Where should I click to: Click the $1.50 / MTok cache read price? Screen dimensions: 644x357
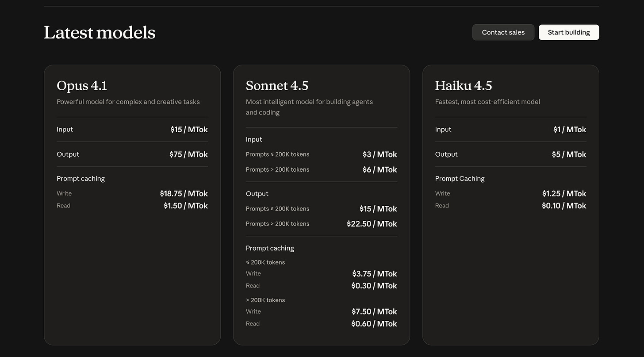point(186,206)
